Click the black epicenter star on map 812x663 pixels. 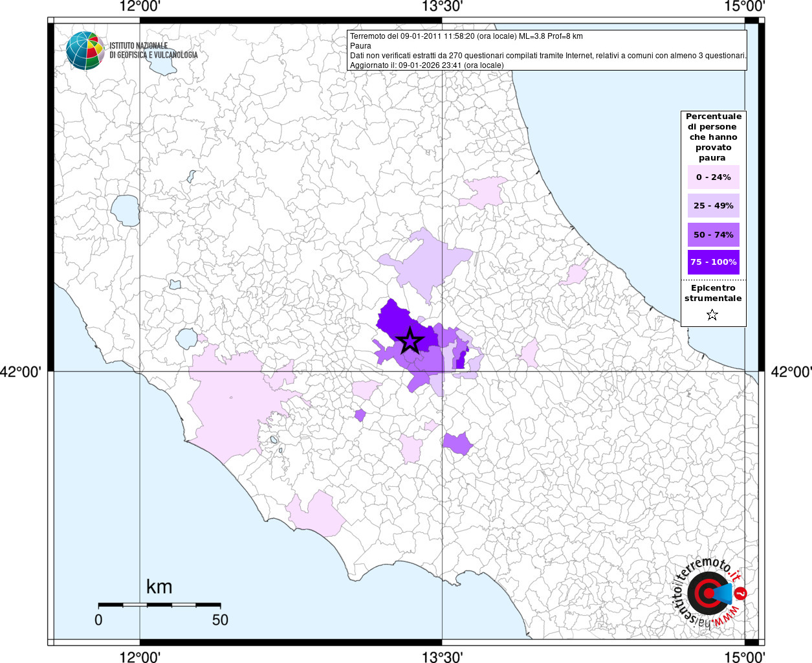pyautogui.click(x=410, y=341)
